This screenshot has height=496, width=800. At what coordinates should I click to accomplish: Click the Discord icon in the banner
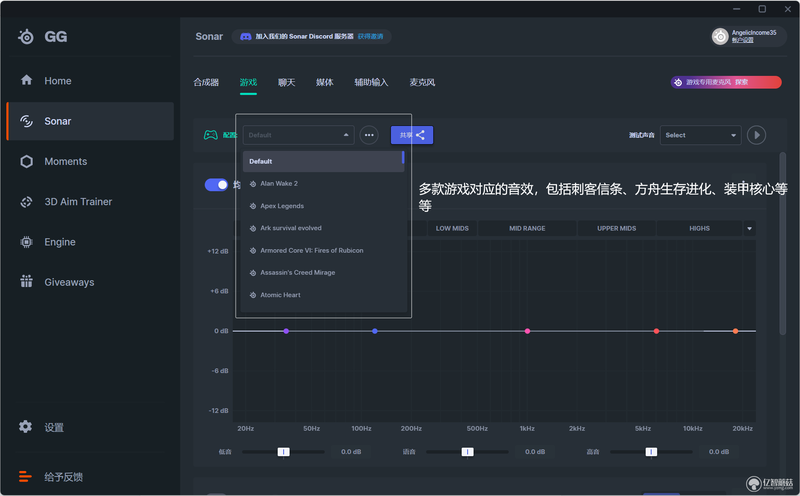click(245, 36)
